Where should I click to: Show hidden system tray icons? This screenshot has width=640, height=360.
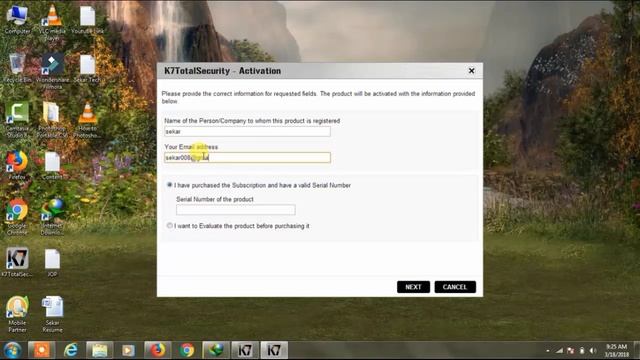pyautogui.click(x=548, y=351)
